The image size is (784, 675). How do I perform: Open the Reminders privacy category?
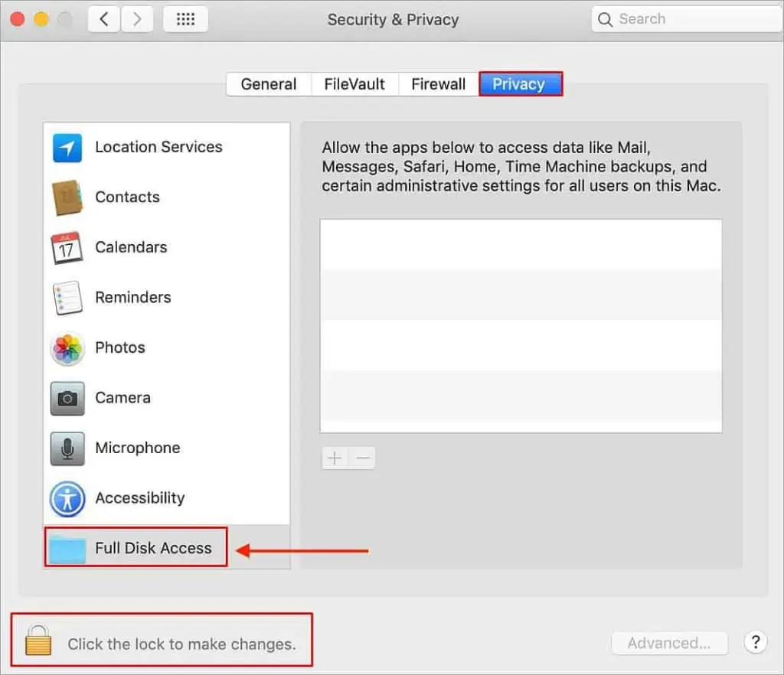pos(67,298)
